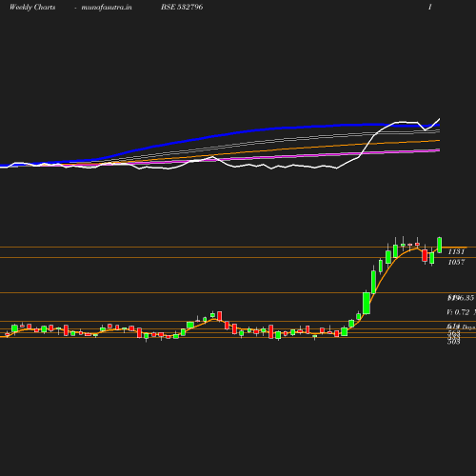Click the number 1 label at top right
Screen dimensions: 476x476
click(430, 7)
